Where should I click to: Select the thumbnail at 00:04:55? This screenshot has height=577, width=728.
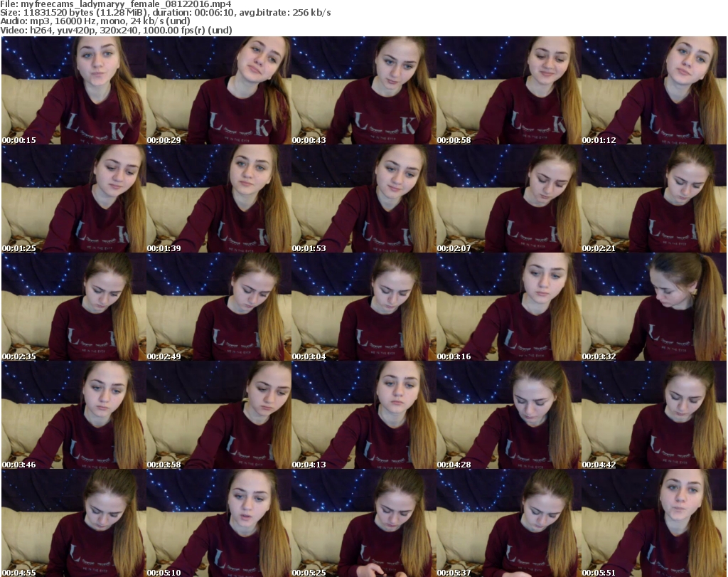tap(73, 522)
